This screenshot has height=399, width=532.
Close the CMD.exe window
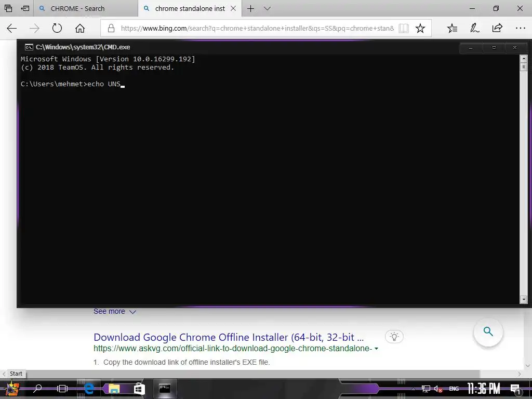(515, 48)
